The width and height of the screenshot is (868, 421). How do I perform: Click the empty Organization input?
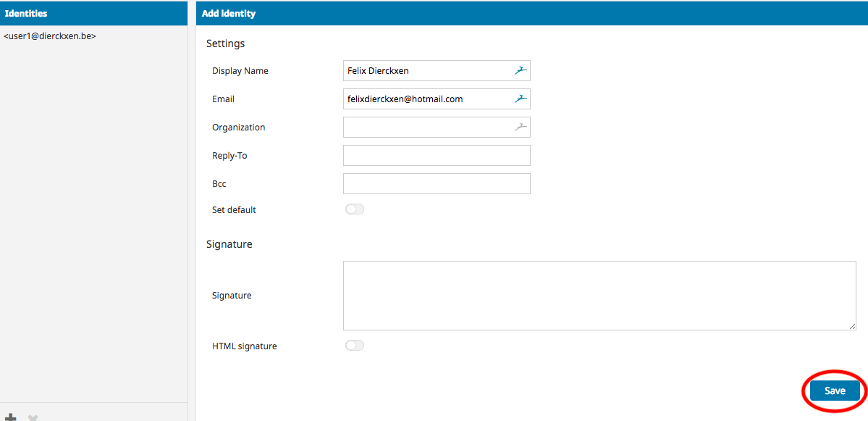pos(427,128)
